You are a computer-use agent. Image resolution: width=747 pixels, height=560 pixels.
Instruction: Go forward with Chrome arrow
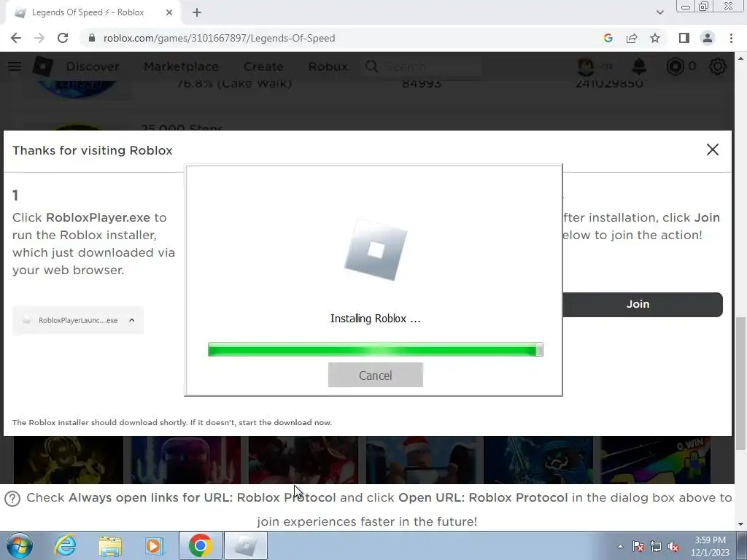tap(39, 38)
